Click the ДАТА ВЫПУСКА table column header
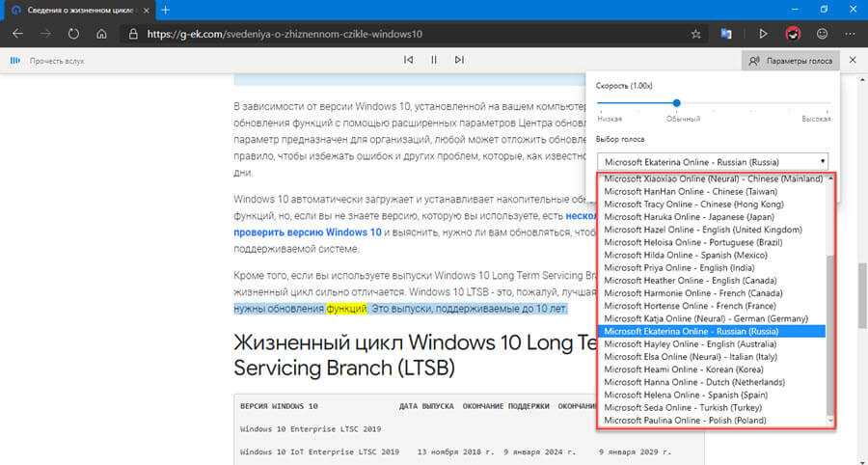 click(426, 406)
